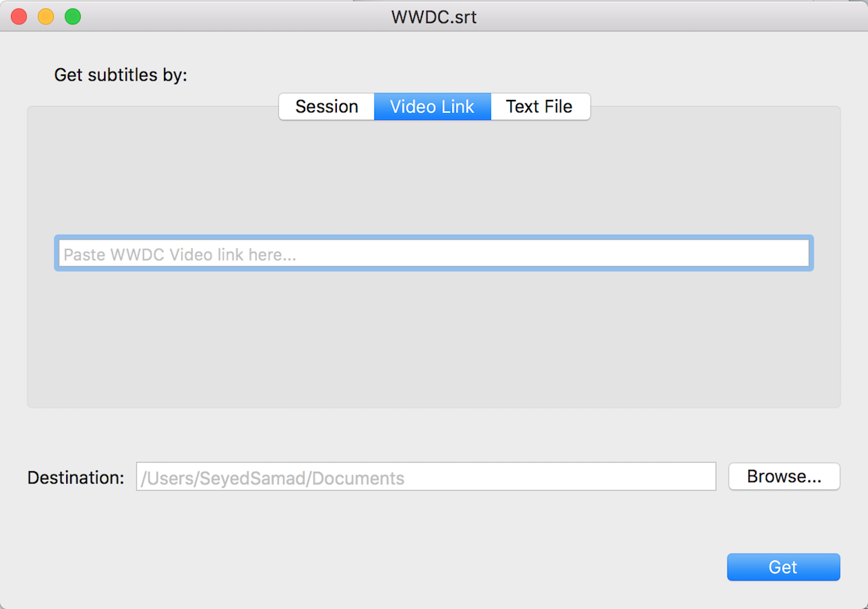Place cursor in /Users/SeyedSamad/Documents placeholder field
868x609 pixels.
pyautogui.click(x=426, y=477)
